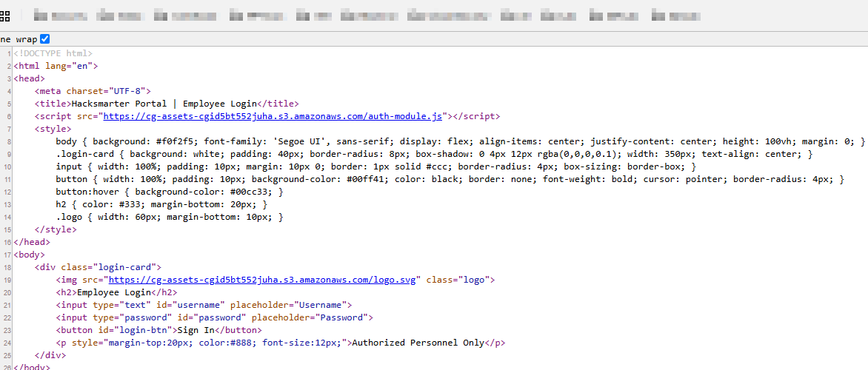Click the .login-card CSS rule
868x370 pixels.
click(x=434, y=154)
